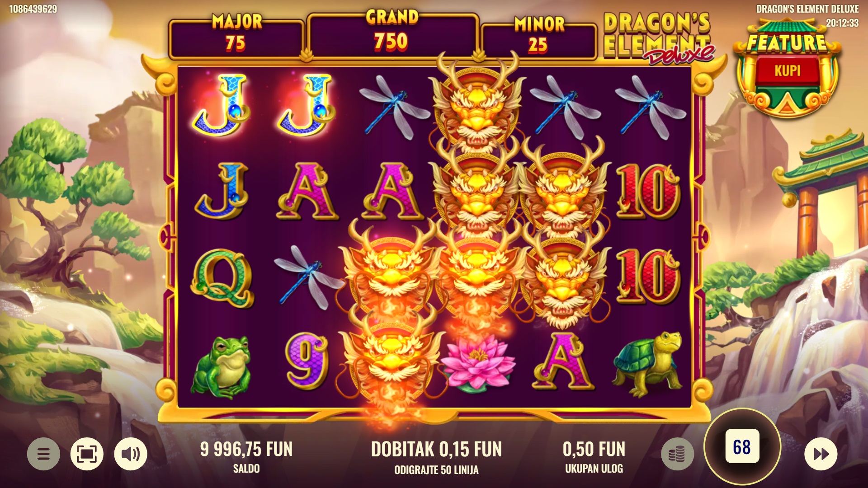Click the turtle symbol on the reels
This screenshot has width=868, height=488.
click(648, 364)
